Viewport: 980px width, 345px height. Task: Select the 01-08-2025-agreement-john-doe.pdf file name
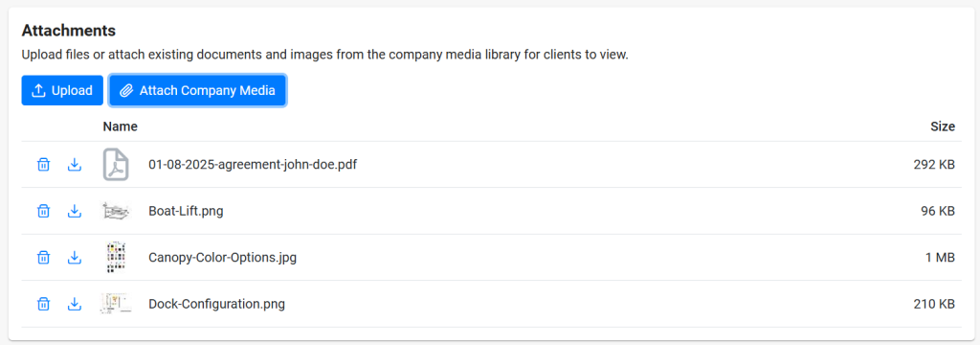click(x=253, y=165)
